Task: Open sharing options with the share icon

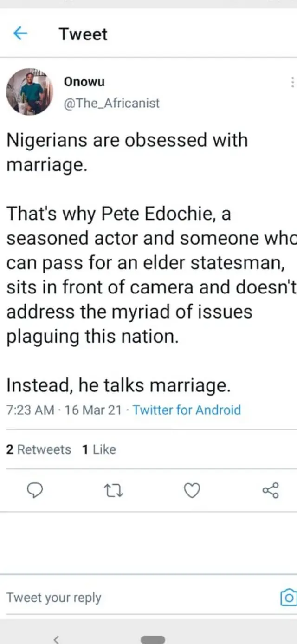Action: (271, 490)
